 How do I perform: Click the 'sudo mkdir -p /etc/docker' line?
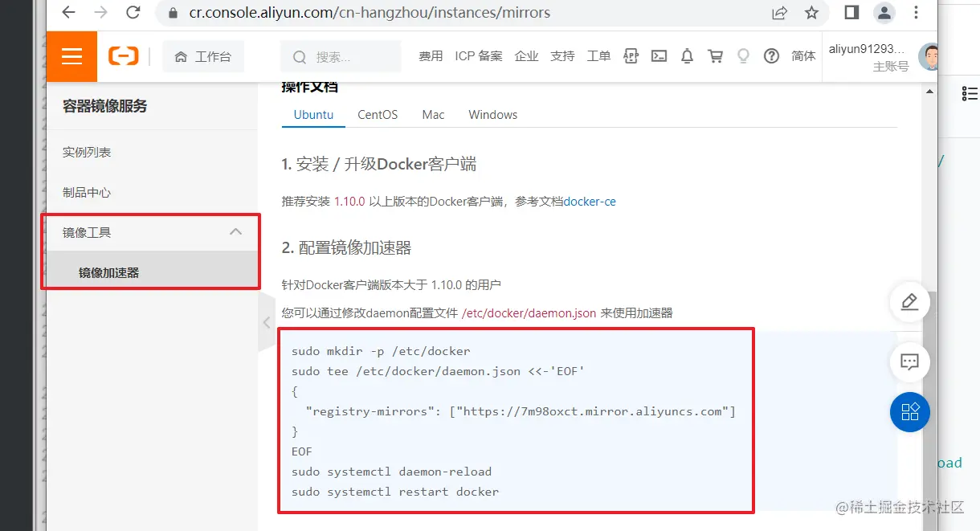[381, 351]
